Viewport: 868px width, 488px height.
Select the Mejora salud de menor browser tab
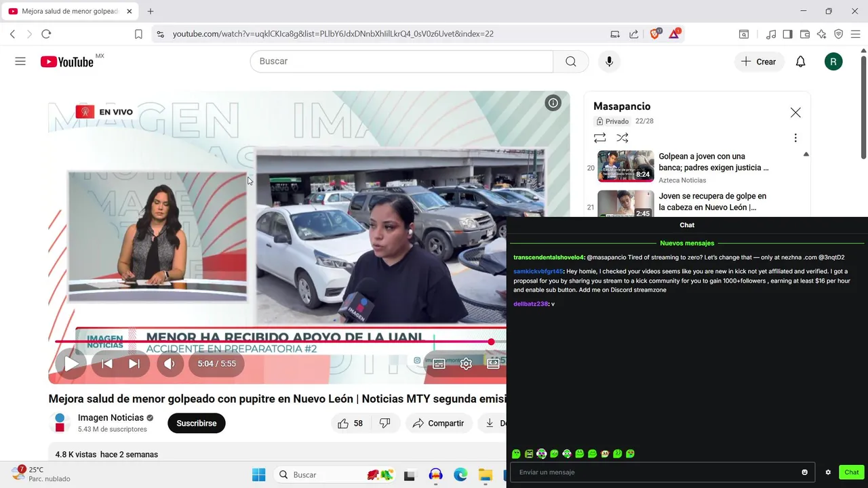(69, 12)
